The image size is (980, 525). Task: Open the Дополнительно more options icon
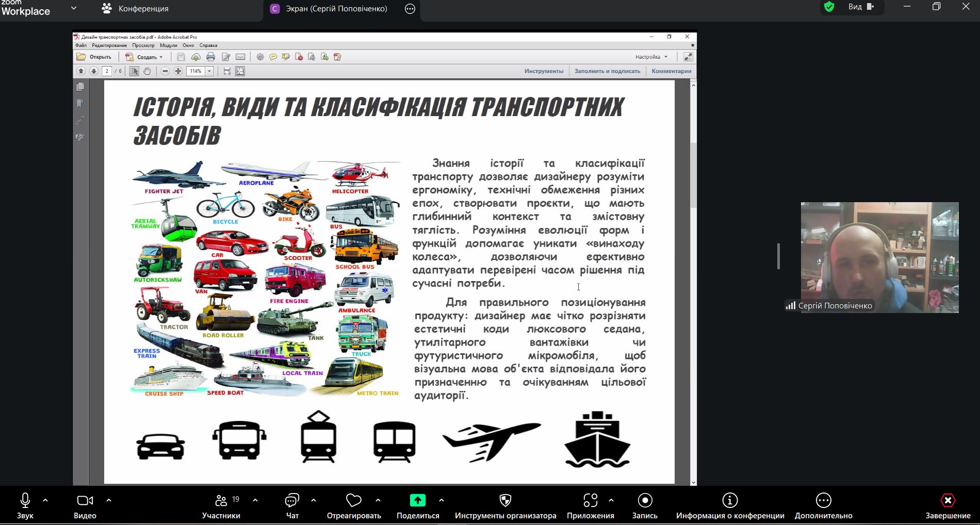(823, 501)
